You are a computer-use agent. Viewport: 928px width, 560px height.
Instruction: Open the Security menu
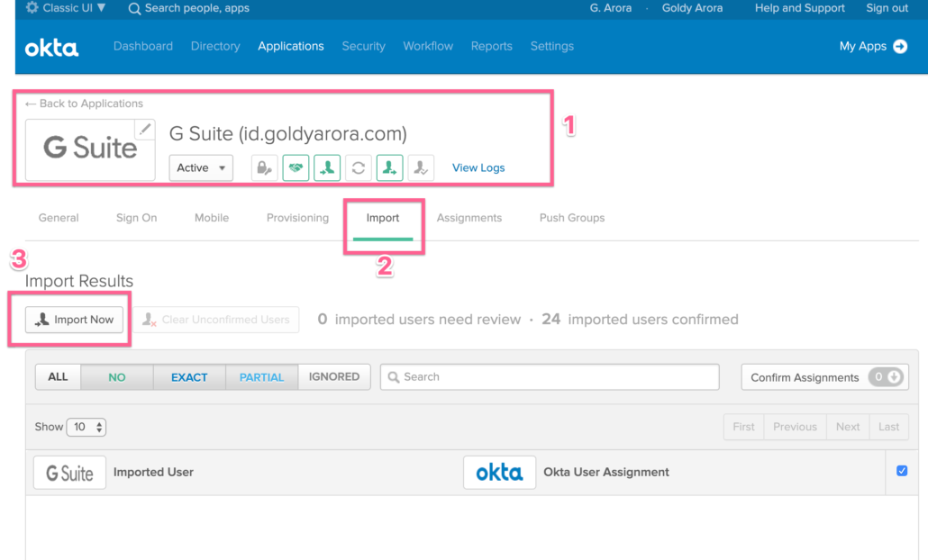[363, 46]
